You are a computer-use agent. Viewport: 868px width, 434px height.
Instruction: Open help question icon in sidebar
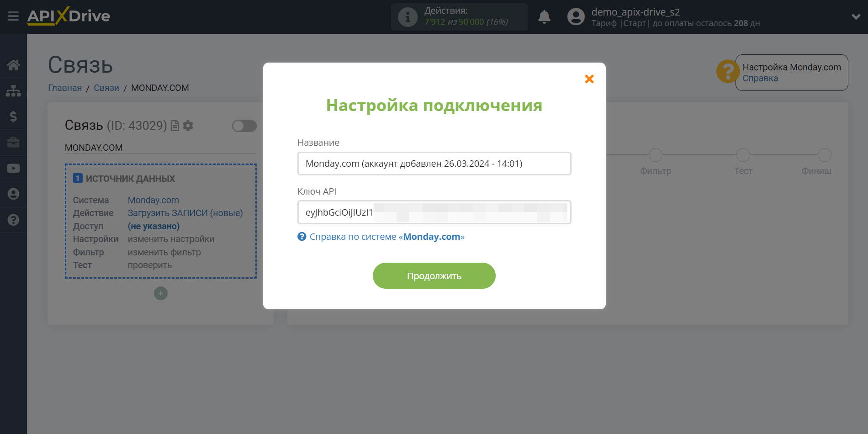(13, 220)
